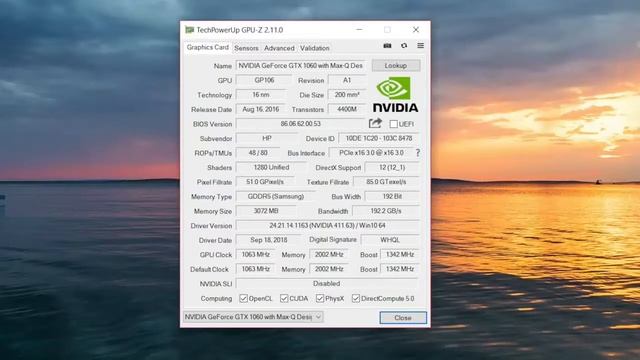Click the Memory Type field GDDR5 (Samsung)
The image size is (640, 360).
pyautogui.click(x=276, y=196)
